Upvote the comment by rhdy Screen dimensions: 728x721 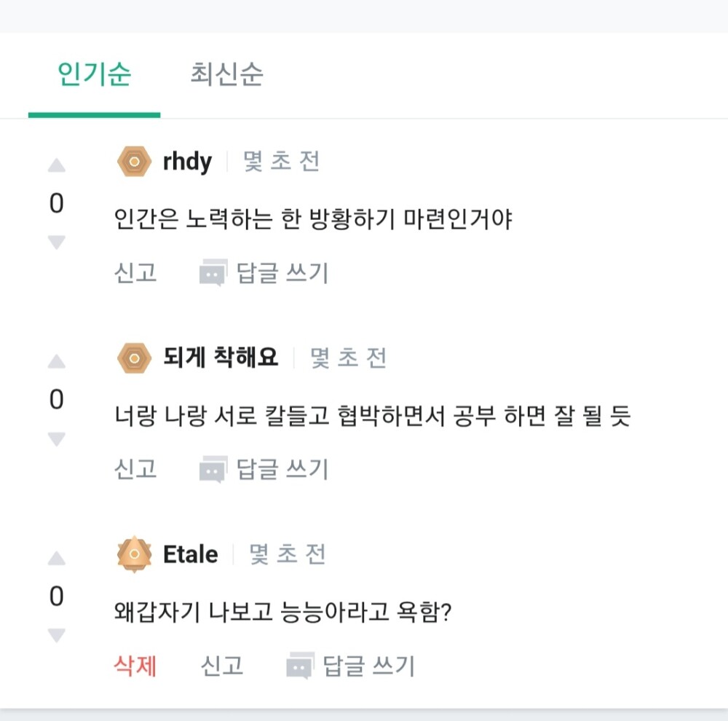(57, 167)
